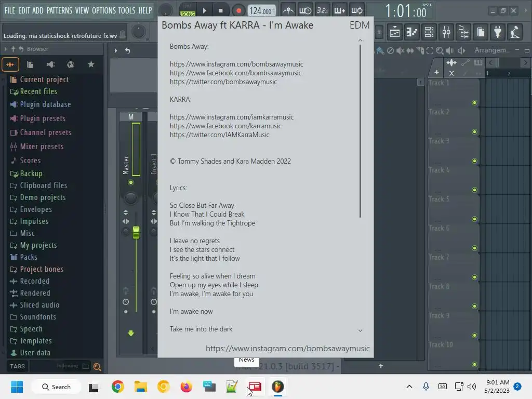Screen dimensions: 532x399
Task: Open File Explorer from the taskbar
Action: (141, 387)
